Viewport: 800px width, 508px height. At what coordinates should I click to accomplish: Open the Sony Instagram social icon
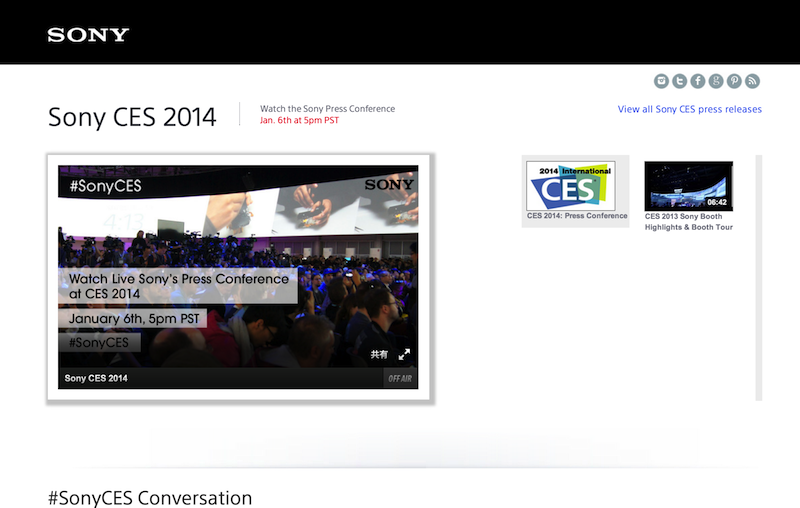[x=661, y=81]
